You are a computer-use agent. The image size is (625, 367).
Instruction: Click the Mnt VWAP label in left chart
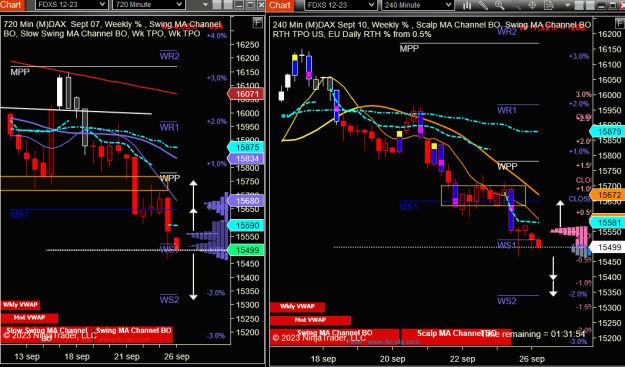click(29, 318)
